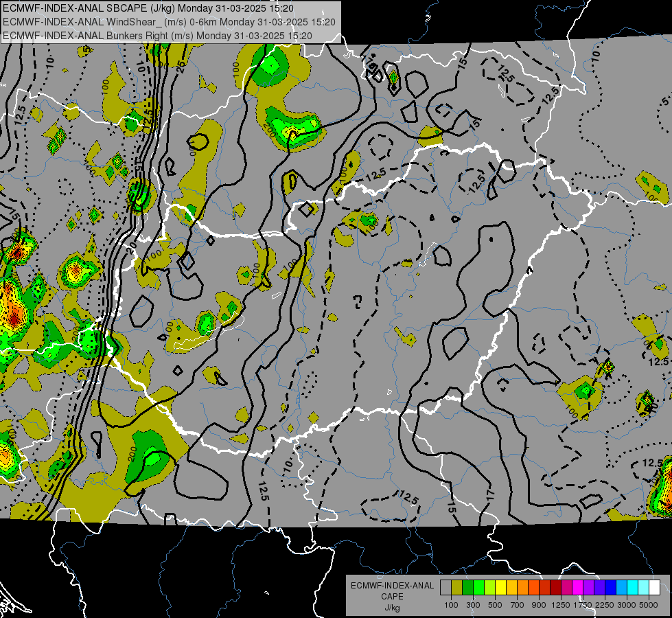Image resolution: width=672 pixels, height=618 pixels.
Task: Select the pale cyan swatch left of 5000
Action: 644,587
